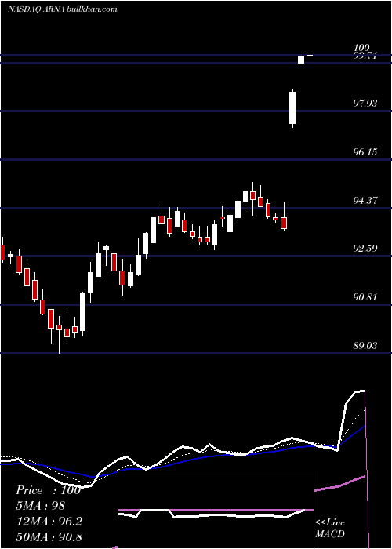
Task: Select the 94.37 price level label
Action: 365,201
